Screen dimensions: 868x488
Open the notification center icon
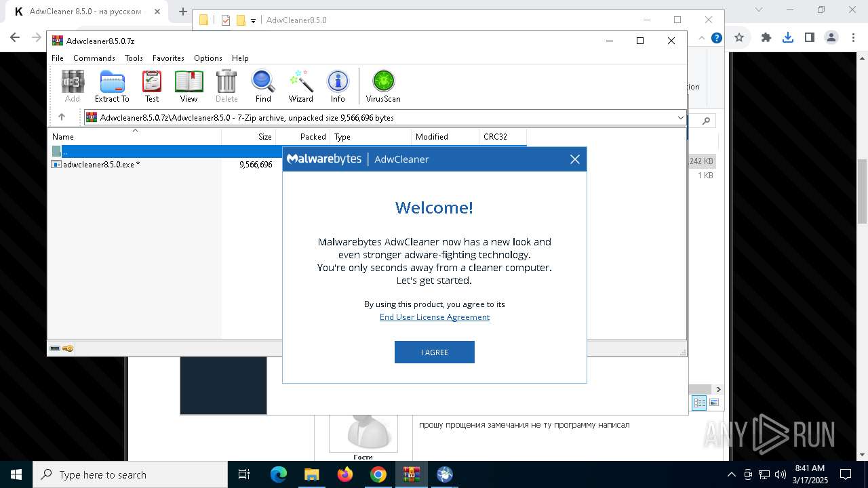846,474
